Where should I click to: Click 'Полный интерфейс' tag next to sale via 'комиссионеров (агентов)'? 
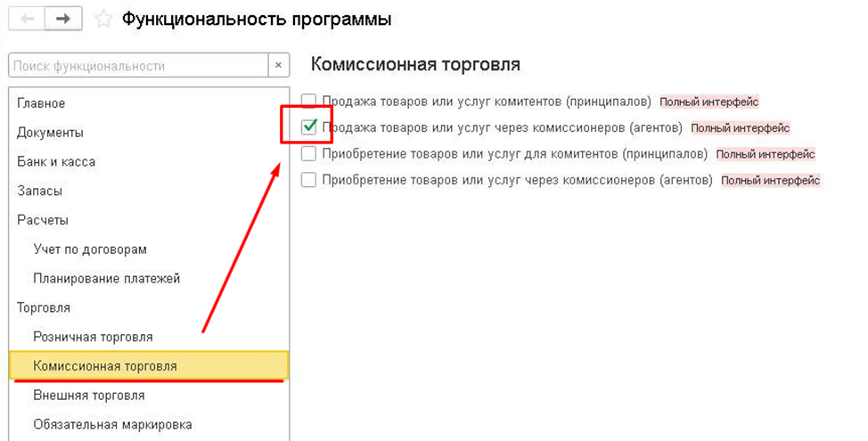741,127
